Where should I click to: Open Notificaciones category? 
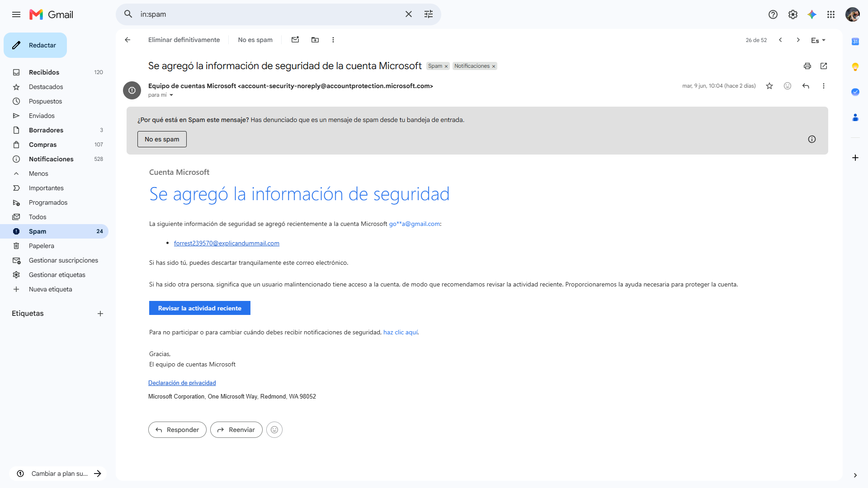click(x=54, y=159)
